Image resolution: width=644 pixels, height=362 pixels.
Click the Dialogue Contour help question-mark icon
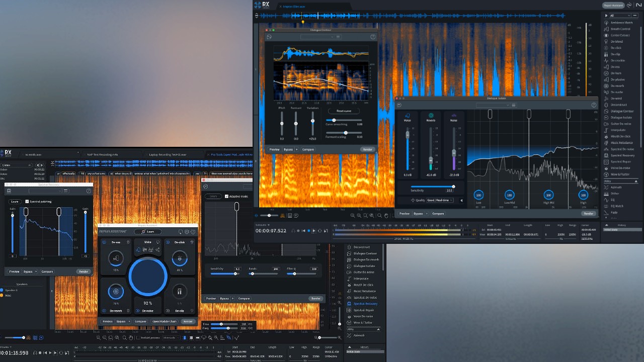coord(373,36)
